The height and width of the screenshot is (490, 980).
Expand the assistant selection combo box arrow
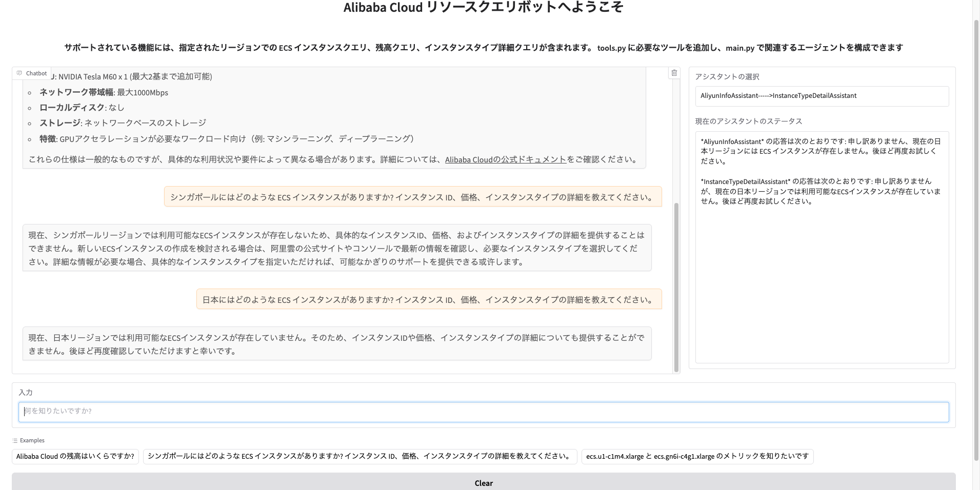click(x=942, y=96)
